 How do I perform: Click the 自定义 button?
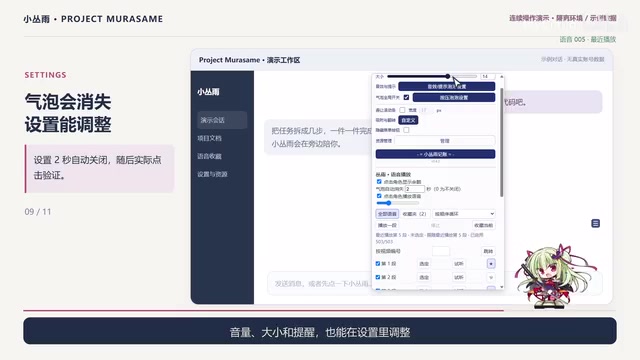pos(408,120)
